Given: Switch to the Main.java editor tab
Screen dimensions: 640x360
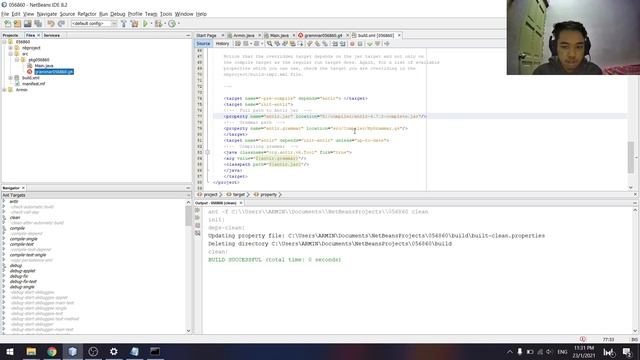Looking at the screenshot, I should (x=279, y=36).
